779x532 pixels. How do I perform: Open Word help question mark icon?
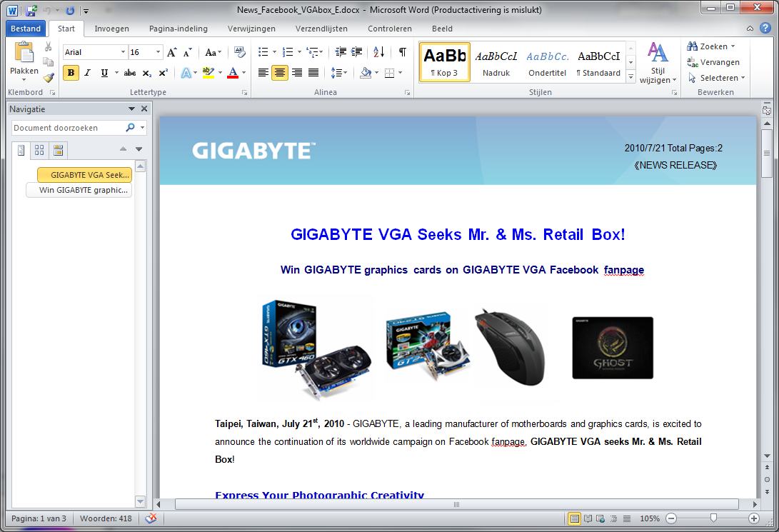[x=765, y=29]
